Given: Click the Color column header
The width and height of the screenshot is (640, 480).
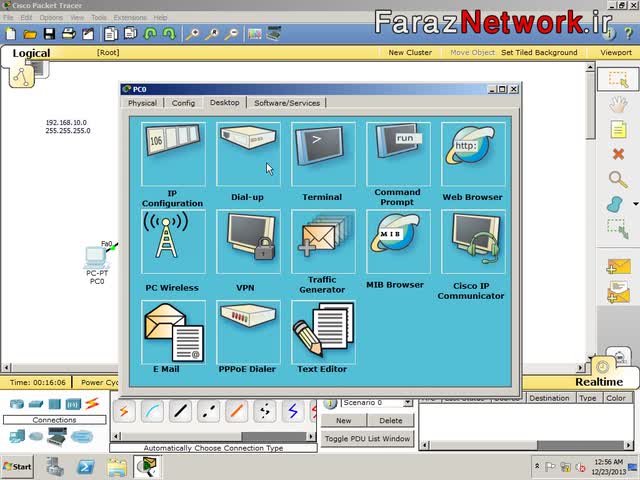Looking at the screenshot, I should [x=616, y=398].
